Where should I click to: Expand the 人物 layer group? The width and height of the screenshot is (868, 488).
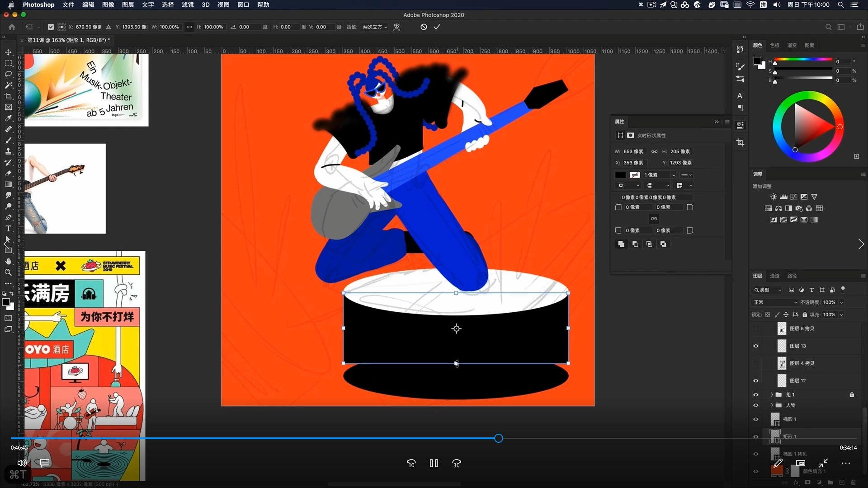[x=772, y=405]
